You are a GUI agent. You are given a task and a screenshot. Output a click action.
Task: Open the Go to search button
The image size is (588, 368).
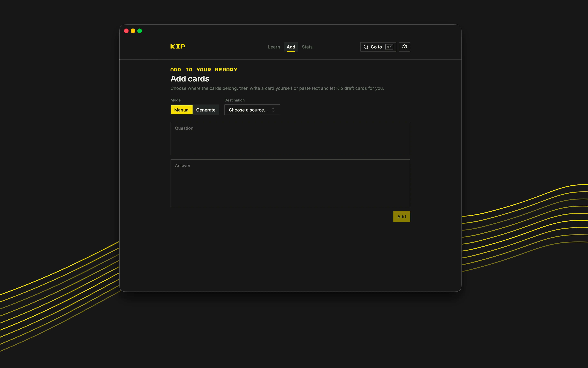[378, 47]
